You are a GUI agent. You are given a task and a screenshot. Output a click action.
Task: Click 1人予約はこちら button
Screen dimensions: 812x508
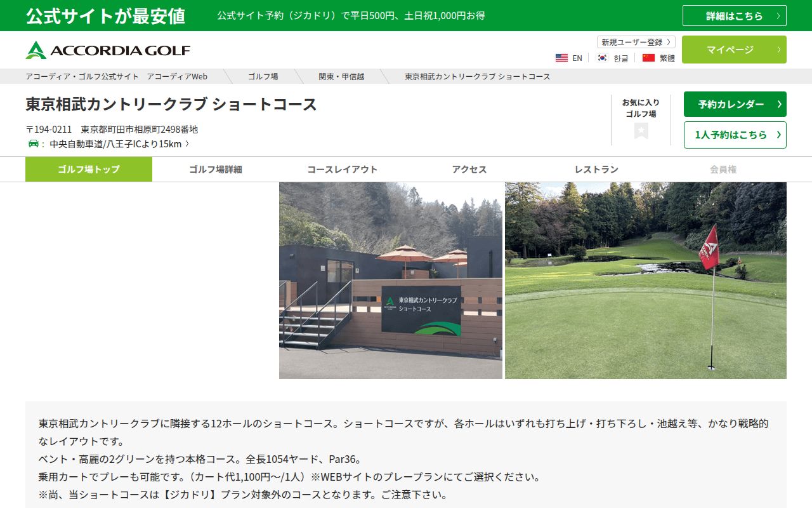coord(735,135)
